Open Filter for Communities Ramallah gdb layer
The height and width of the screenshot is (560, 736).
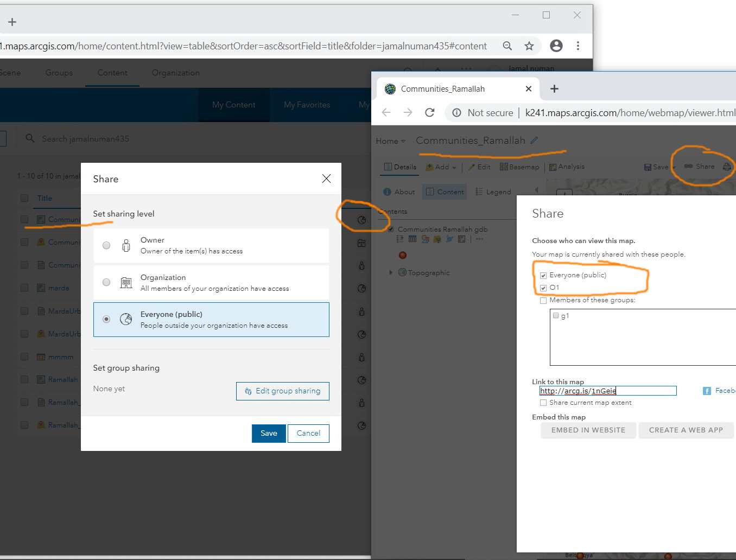click(437, 239)
